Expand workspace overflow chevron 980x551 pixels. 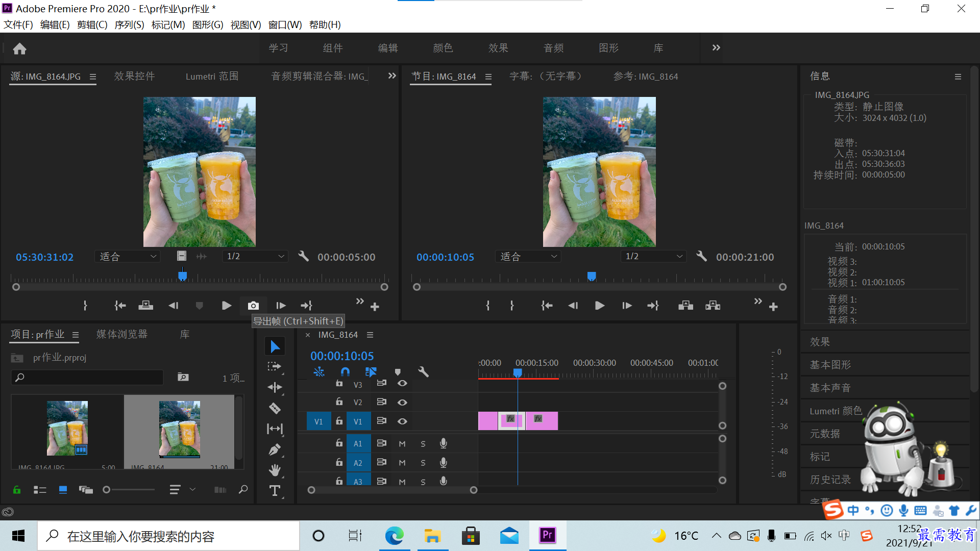tap(716, 47)
